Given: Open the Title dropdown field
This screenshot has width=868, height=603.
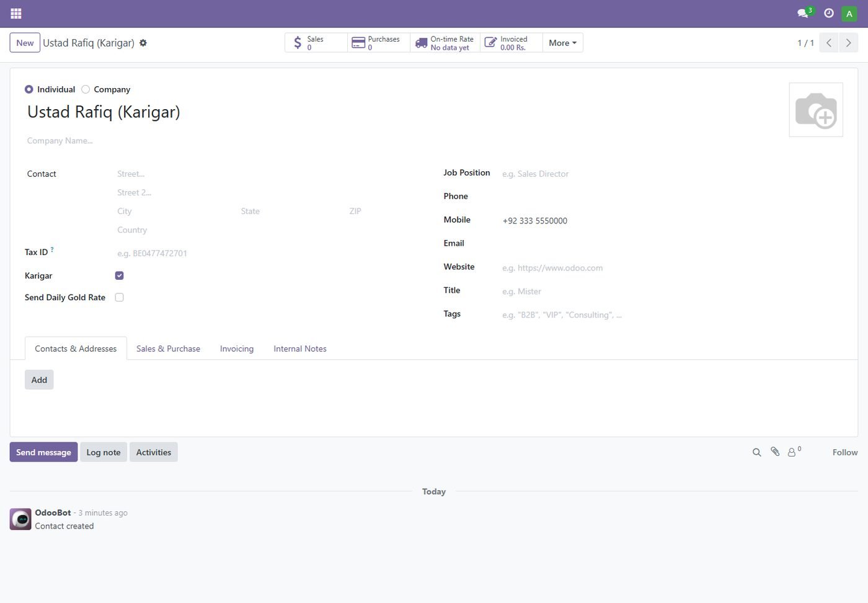Looking at the screenshot, I should click(671, 291).
